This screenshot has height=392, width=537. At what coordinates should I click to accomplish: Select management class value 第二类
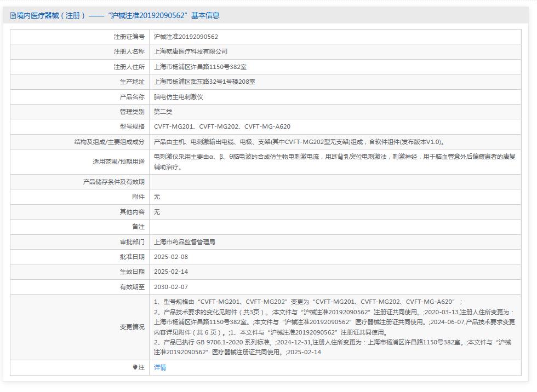click(x=163, y=112)
